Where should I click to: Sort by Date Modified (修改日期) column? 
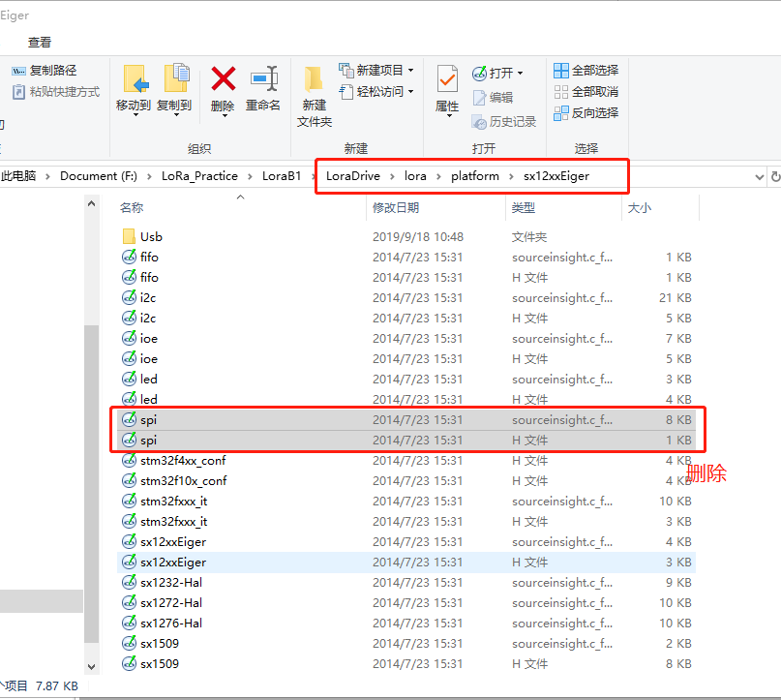click(396, 208)
